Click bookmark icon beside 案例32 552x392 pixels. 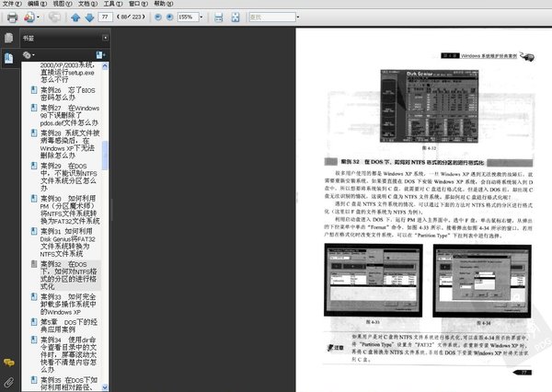click(34, 264)
